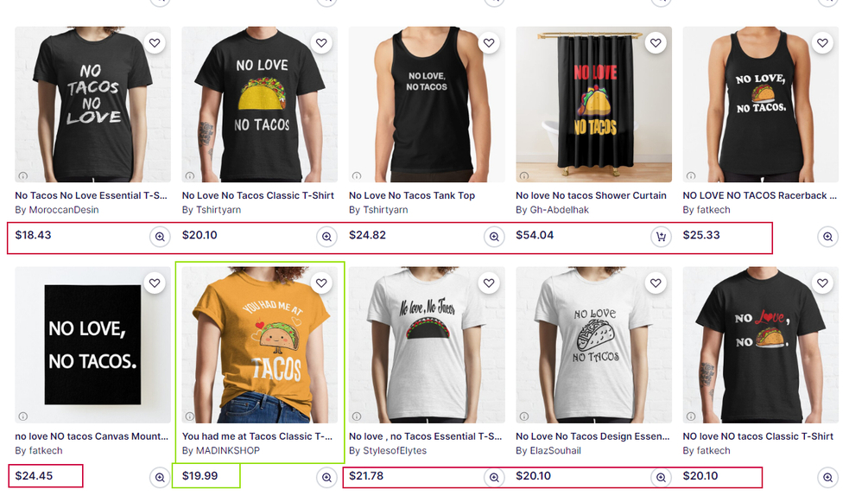Image resolution: width=868 pixels, height=502 pixels.
Task: Open quick view for $25.33 Racerback
Action: click(x=827, y=237)
